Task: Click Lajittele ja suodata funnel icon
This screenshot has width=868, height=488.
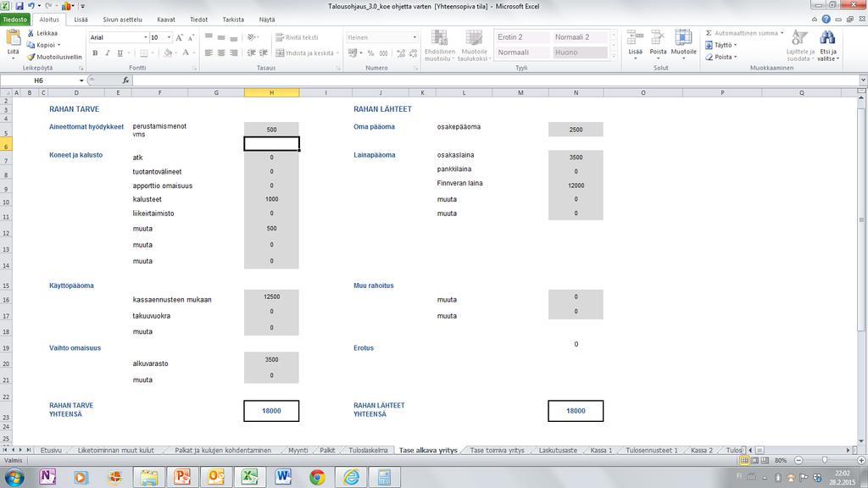Action: pos(799,37)
